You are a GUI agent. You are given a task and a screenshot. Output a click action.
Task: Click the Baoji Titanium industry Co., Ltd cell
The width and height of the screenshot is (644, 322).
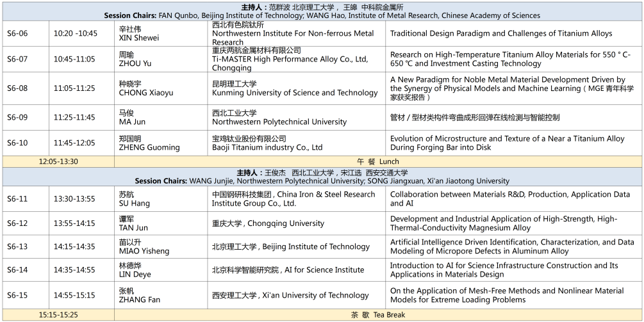coord(267,147)
